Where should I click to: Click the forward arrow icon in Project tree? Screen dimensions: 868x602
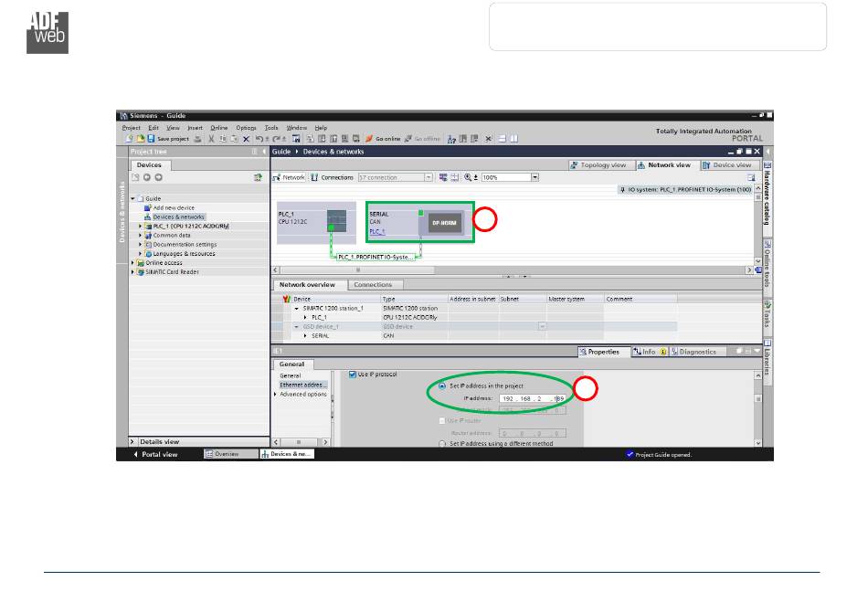click(158, 177)
